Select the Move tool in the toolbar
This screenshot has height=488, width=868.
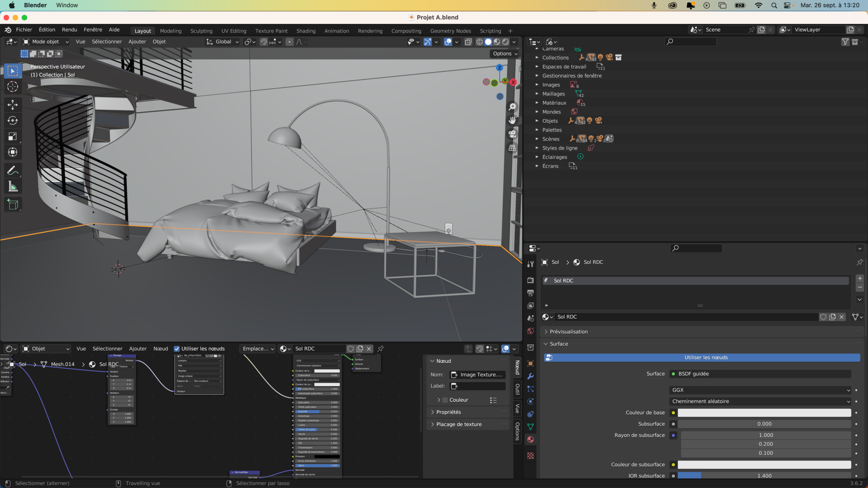point(13,105)
